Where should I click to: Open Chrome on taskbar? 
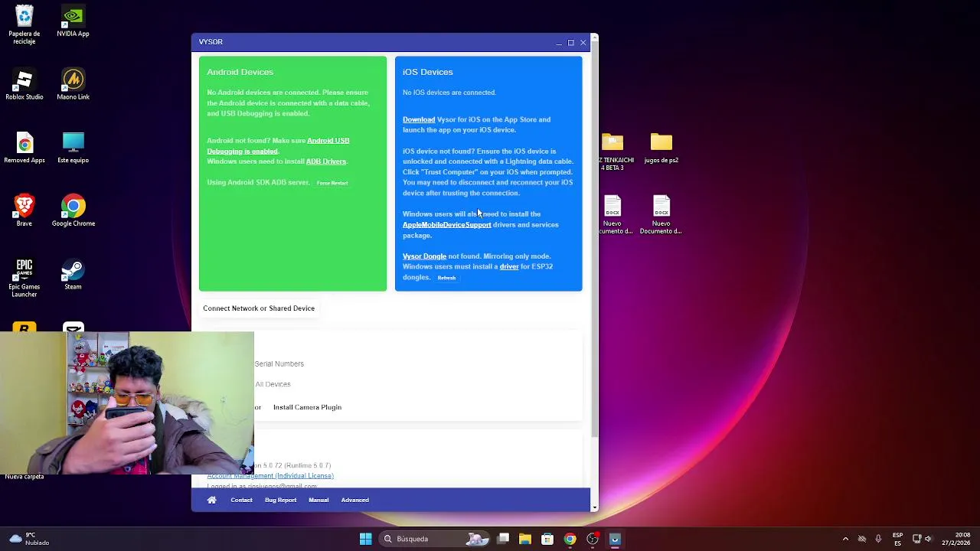click(x=570, y=539)
